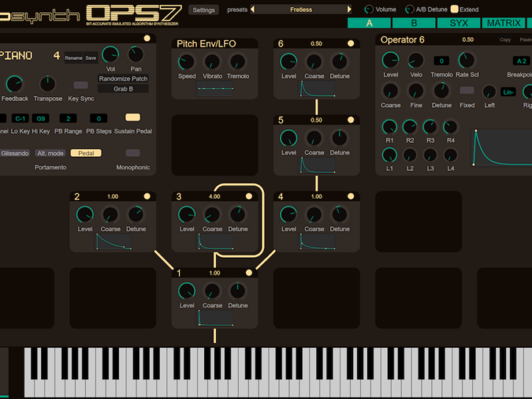The image size is (532, 399).
Task: Click the Feedback knob
Action: pos(14,84)
